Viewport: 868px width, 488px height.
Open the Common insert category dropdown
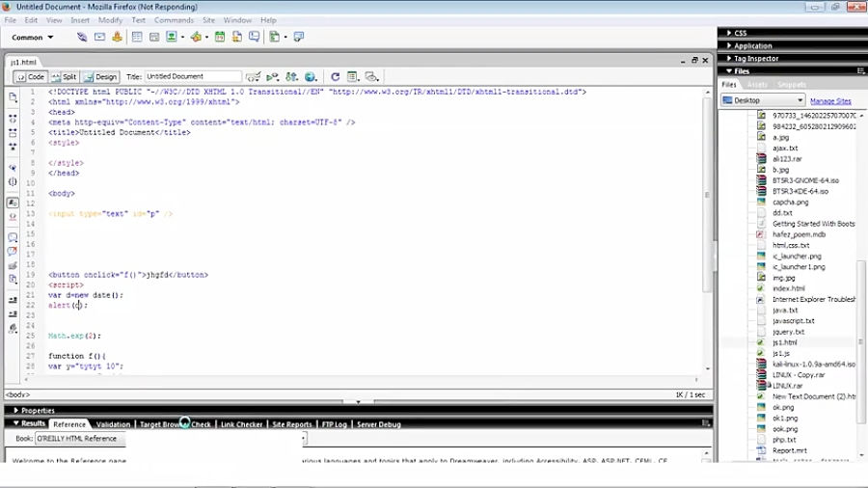[33, 38]
